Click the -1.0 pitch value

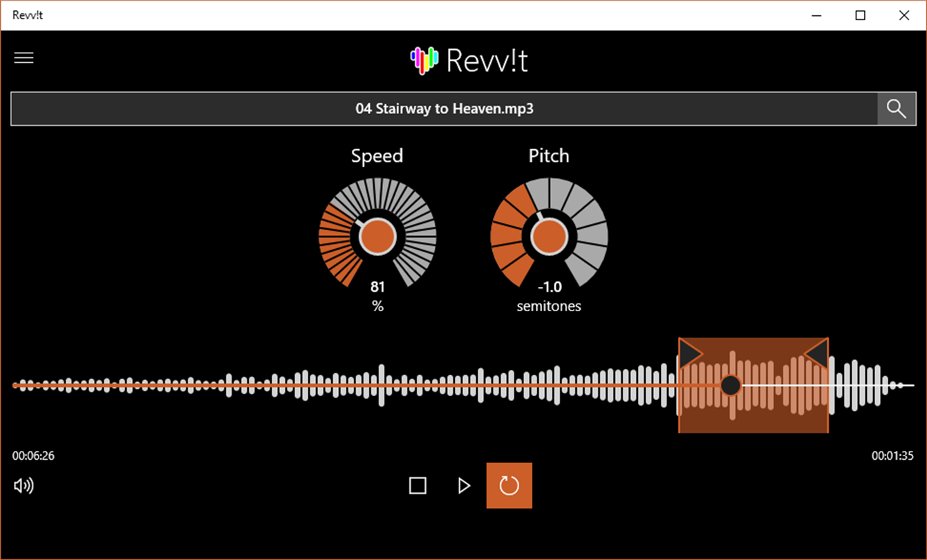pyautogui.click(x=550, y=287)
